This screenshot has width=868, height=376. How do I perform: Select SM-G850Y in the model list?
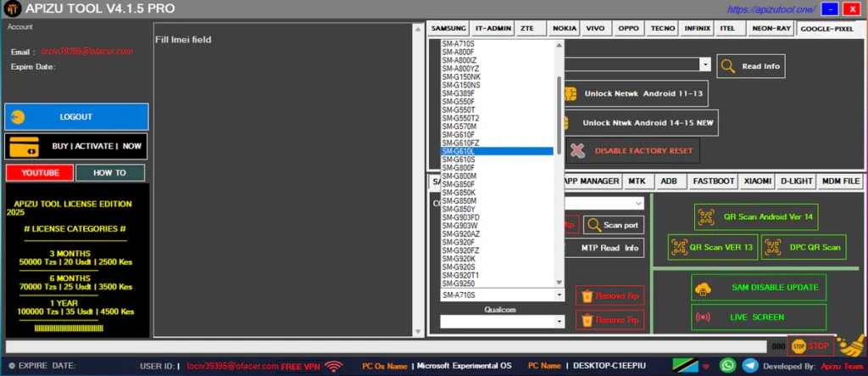[x=497, y=209]
